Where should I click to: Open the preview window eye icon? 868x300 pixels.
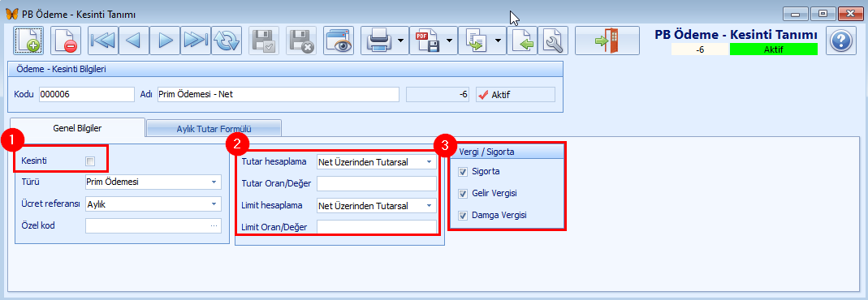(x=339, y=41)
